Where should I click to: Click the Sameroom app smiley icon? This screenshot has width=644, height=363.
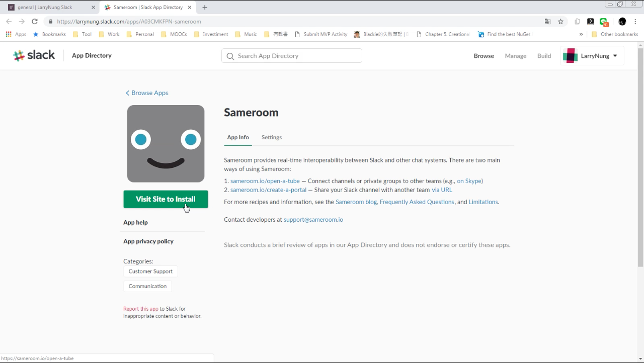(x=166, y=144)
